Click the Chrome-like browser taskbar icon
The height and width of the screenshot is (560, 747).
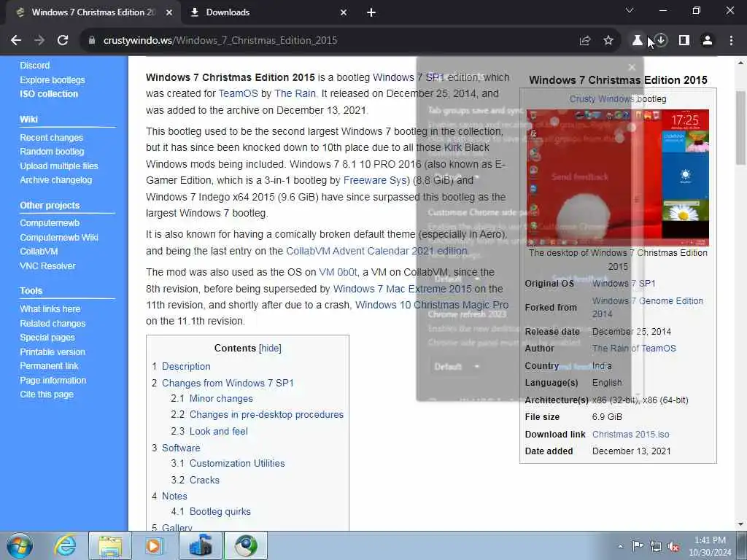click(246, 545)
